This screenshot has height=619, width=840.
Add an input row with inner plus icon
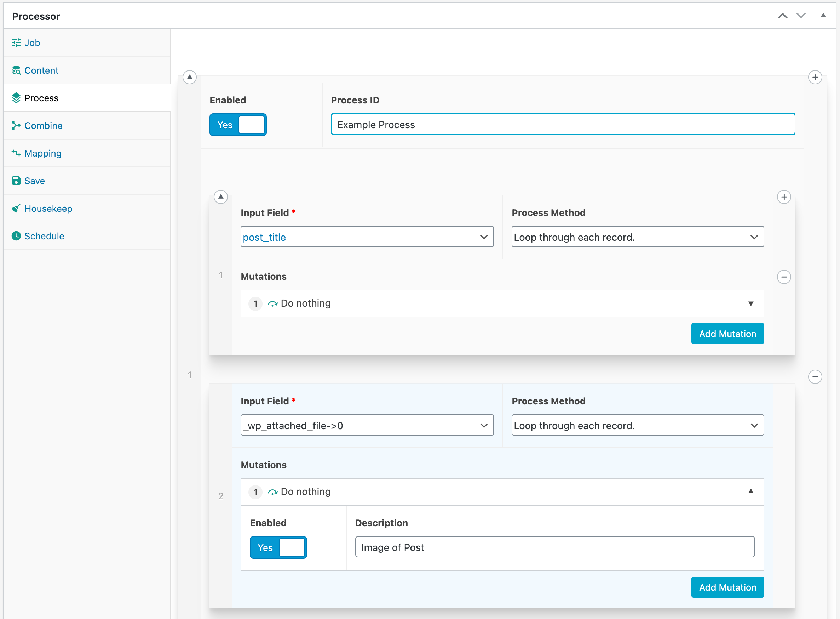point(784,197)
